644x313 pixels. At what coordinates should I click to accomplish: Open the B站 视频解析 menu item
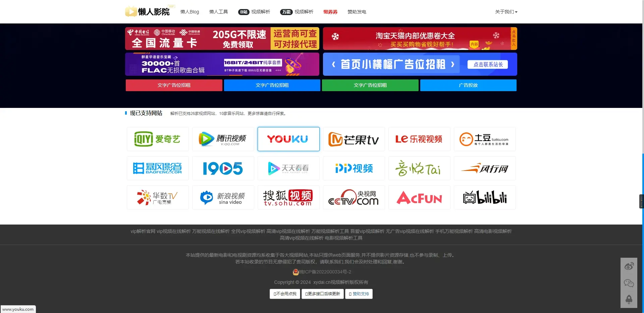[254, 12]
